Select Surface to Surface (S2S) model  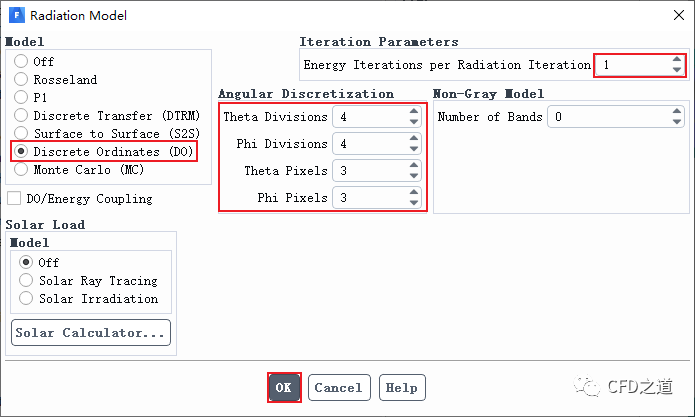click(21, 133)
